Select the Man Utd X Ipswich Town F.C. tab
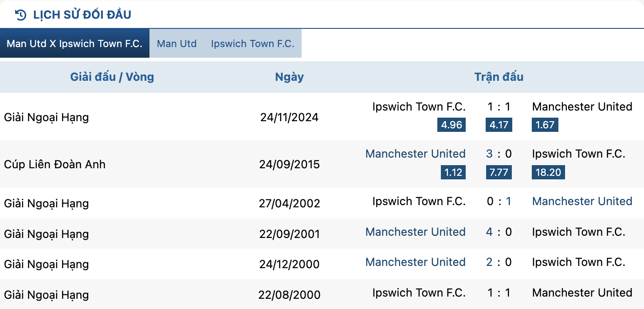Screen dimensions: 644x309 click(75, 44)
